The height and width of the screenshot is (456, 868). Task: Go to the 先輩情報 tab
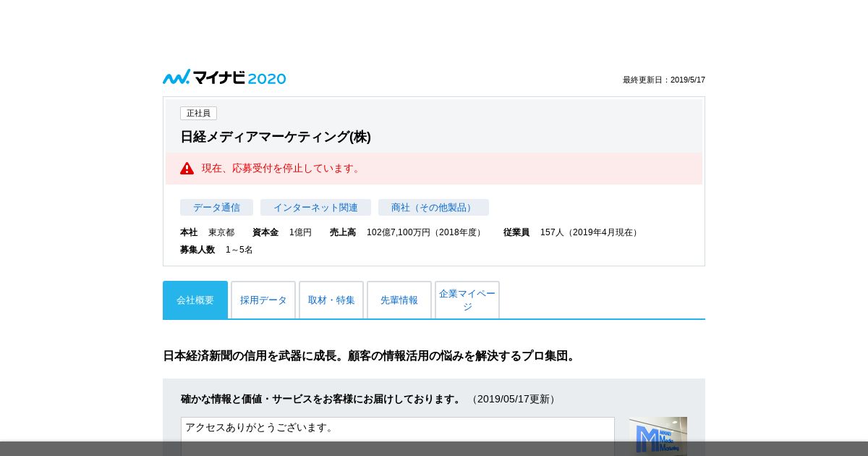[x=399, y=300]
